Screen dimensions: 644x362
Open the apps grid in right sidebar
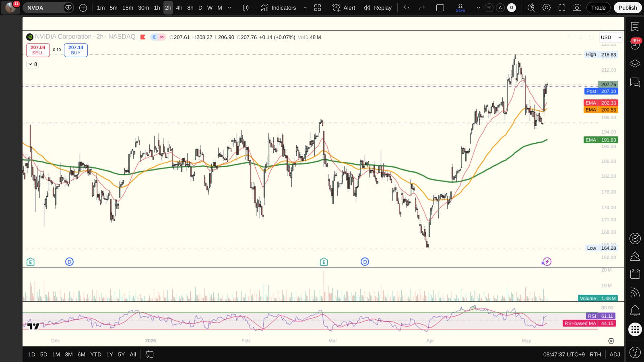coord(635,329)
